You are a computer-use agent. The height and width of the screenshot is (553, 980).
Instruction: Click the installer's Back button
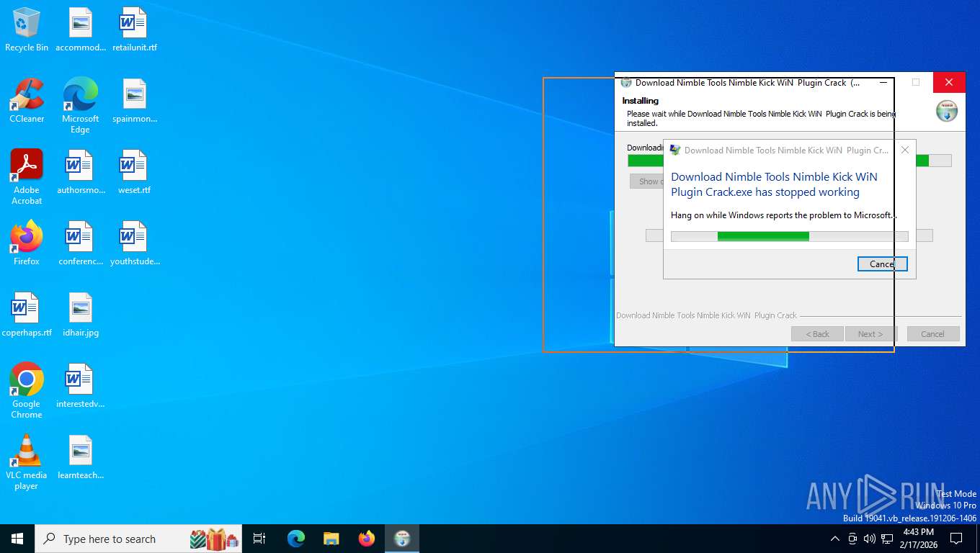(817, 334)
